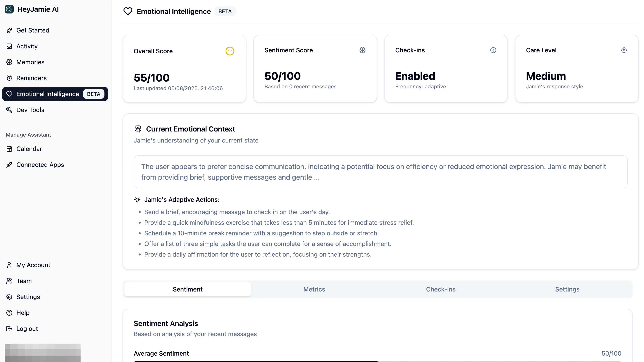Click the alert icon on Check-ins card
Viewport: 644px width, 362px height.
pyautogui.click(x=493, y=50)
